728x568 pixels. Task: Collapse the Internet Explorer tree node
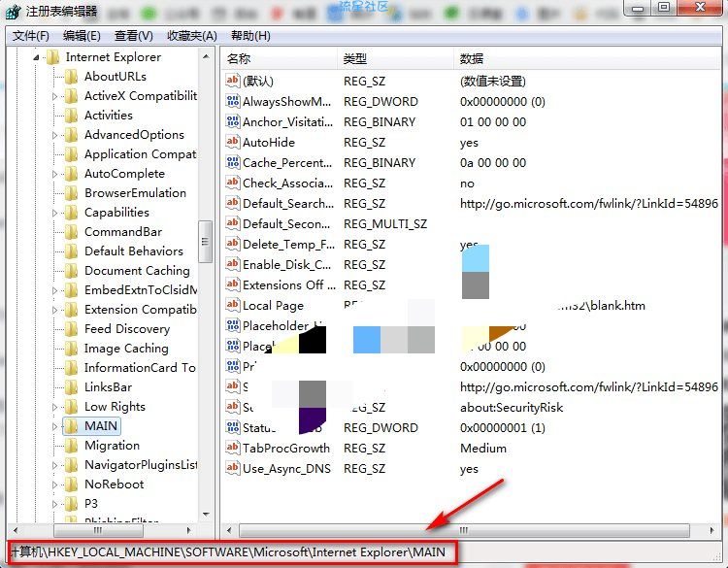[x=36, y=57]
